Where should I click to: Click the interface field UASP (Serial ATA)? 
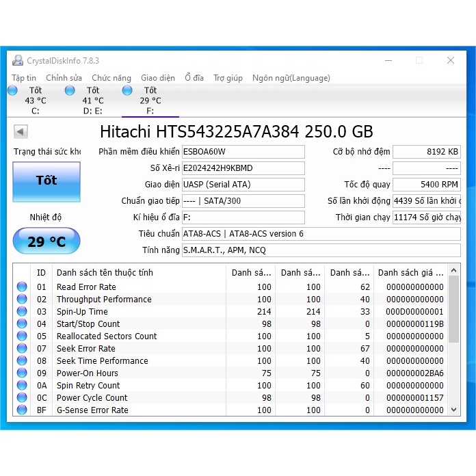243,185
